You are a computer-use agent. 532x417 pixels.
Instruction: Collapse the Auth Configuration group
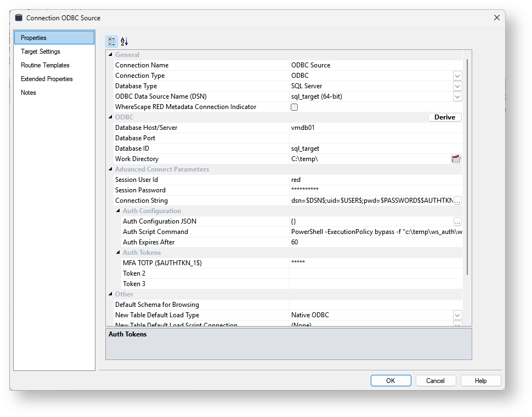(118, 211)
